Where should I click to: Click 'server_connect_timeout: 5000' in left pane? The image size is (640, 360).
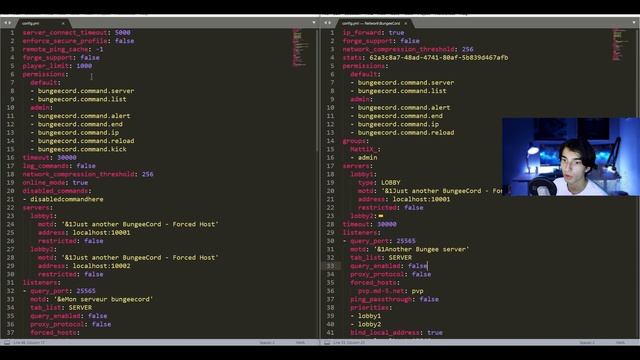[76, 33]
